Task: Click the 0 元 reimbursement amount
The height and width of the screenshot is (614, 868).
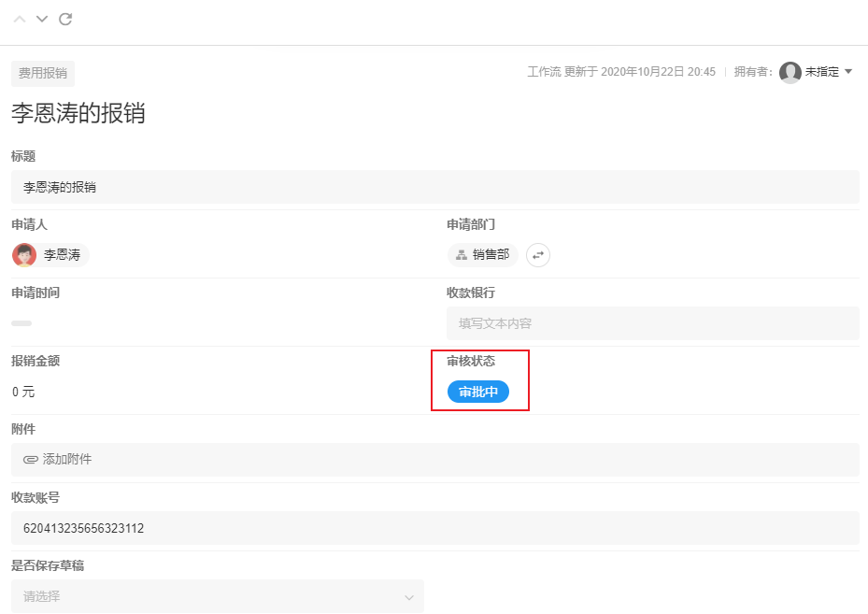Action: click(x=23, y=392)
